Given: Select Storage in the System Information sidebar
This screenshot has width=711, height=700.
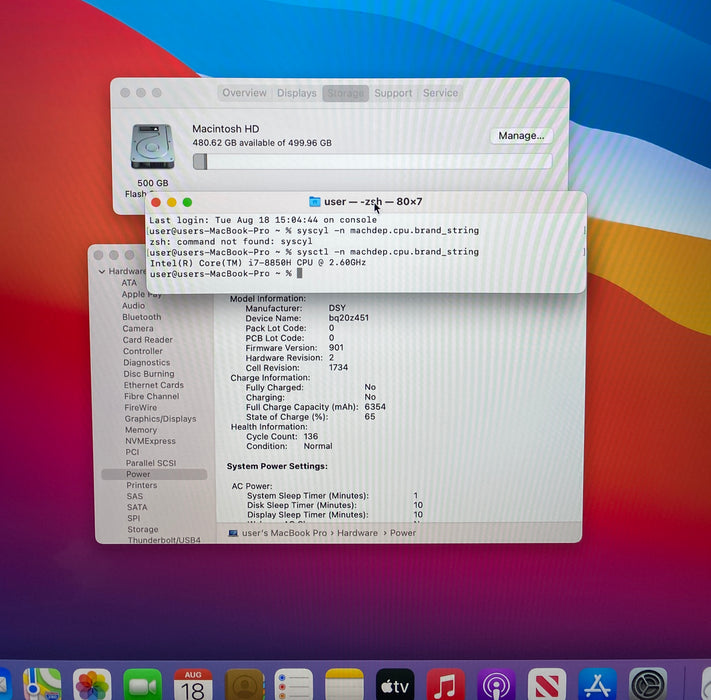Looking at the screenshot, I should [143, 529].
